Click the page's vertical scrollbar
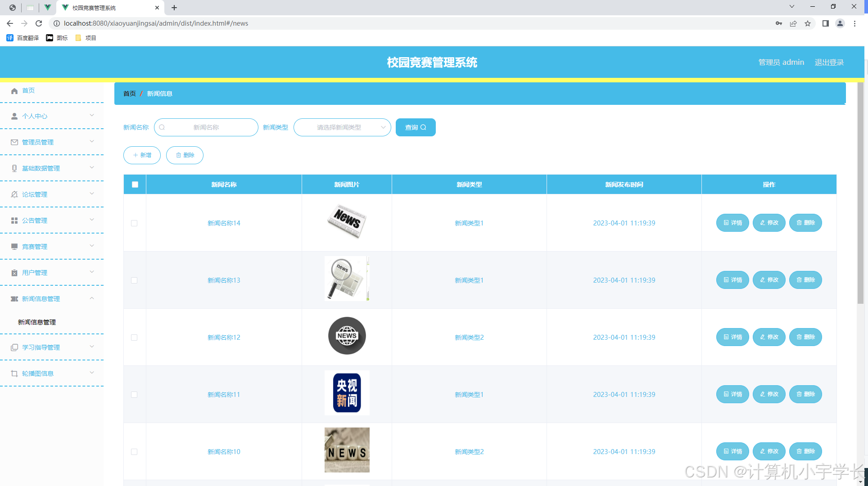The height and width of the screenshot is (486, 868). 860,193
